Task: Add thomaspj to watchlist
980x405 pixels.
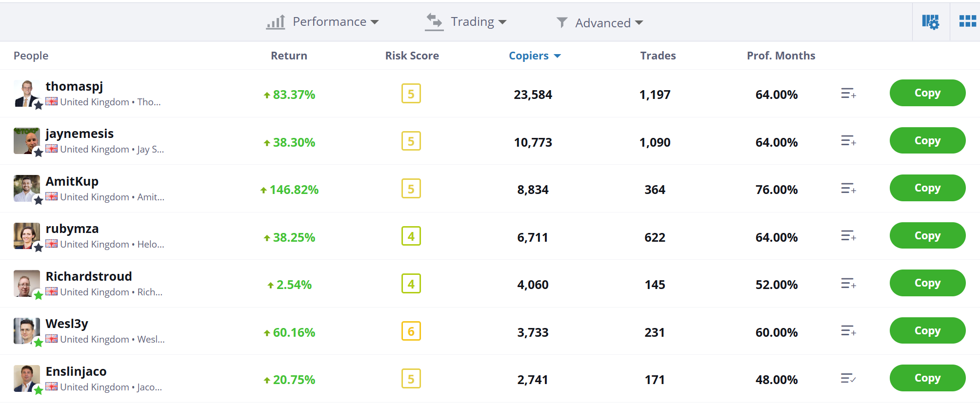Action: pos(848,94)
